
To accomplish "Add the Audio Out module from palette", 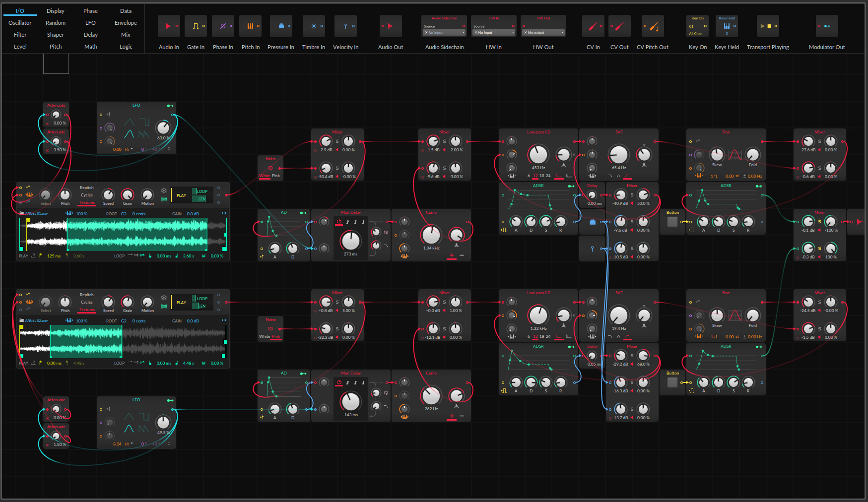I will tap(391, 26).
